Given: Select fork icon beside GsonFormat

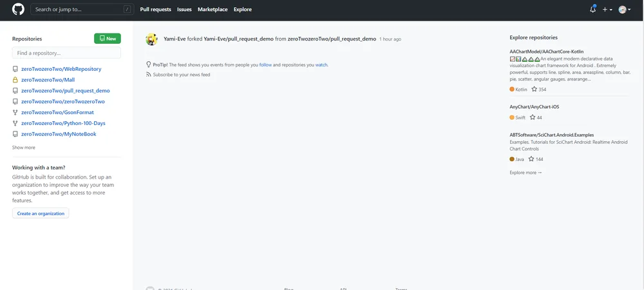Looking at the screenshot, I should pyautogui.click(x=15, y=112).
